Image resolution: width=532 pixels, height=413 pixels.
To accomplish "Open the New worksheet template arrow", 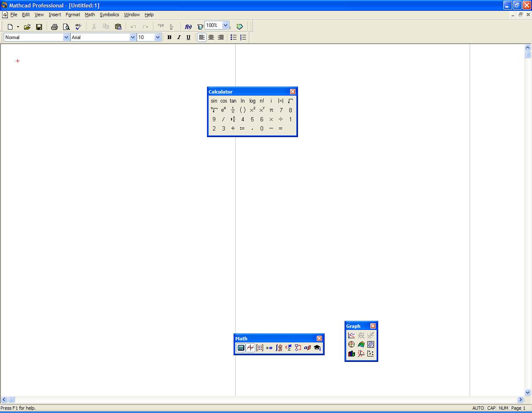I will [18, 27].
